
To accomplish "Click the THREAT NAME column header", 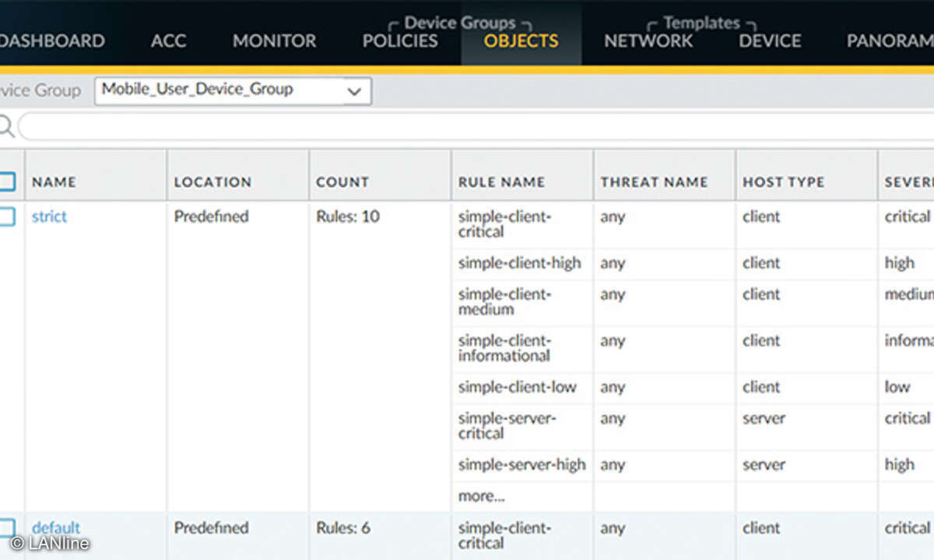I will (x=654, y=182).
